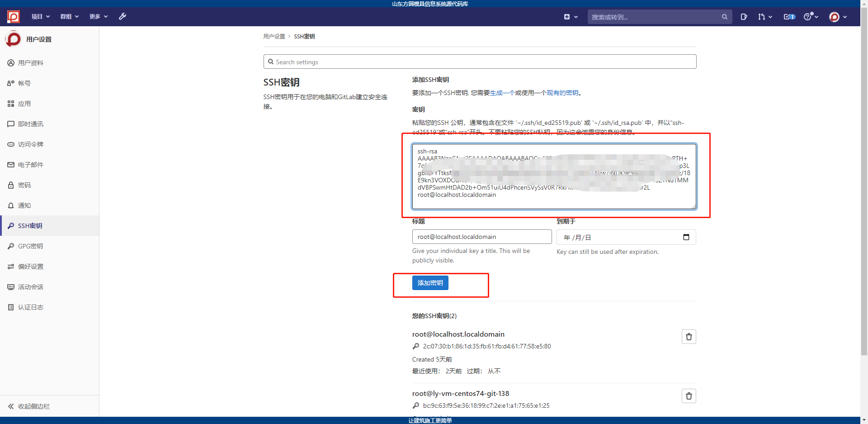Open the new item plus dropdown
The width and height of the screenshot is (868, 424).
click(571, 17)
